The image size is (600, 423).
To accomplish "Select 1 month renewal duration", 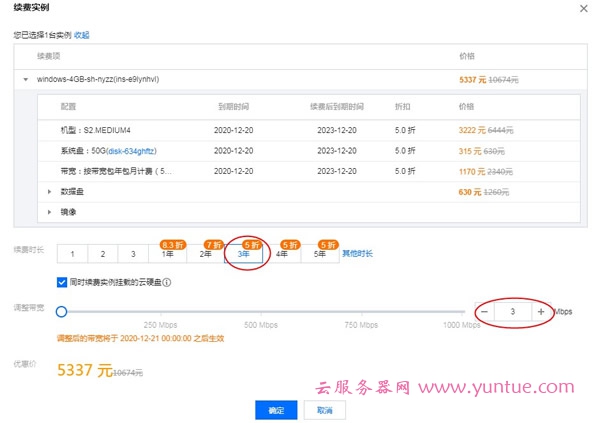I will tap(72, 255).
